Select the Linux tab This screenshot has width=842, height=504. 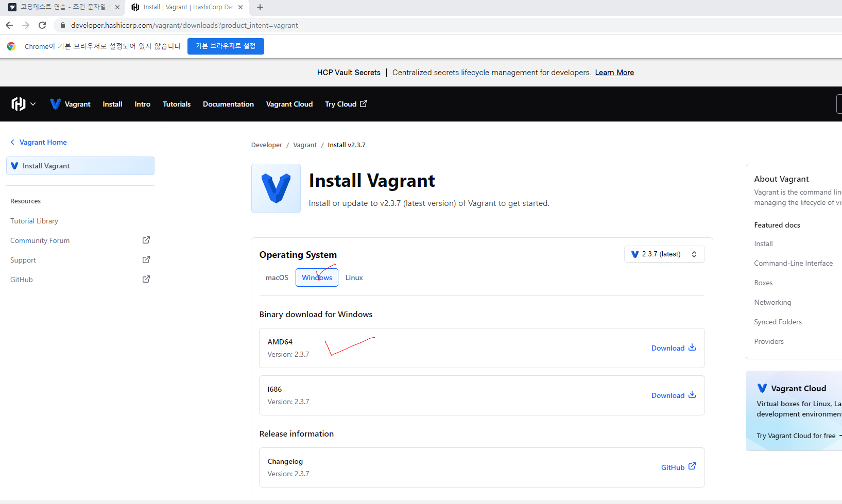pos(354,277)
